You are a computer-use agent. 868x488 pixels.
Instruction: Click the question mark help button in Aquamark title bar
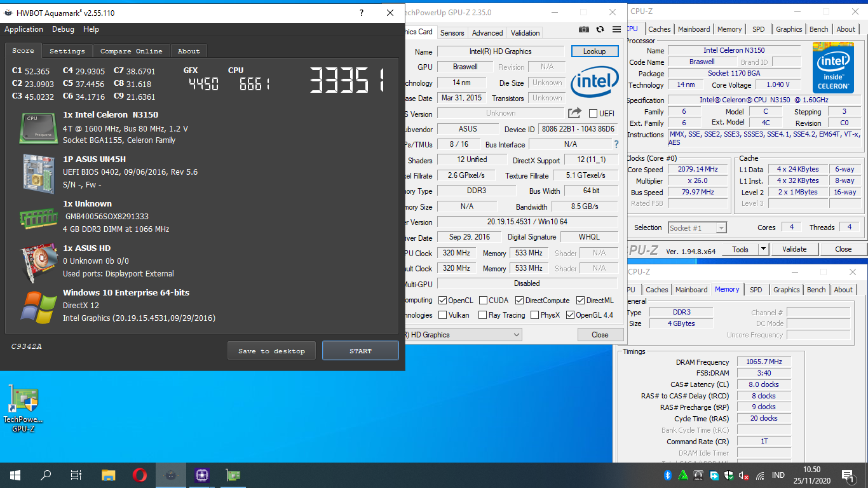pos(361,13)
